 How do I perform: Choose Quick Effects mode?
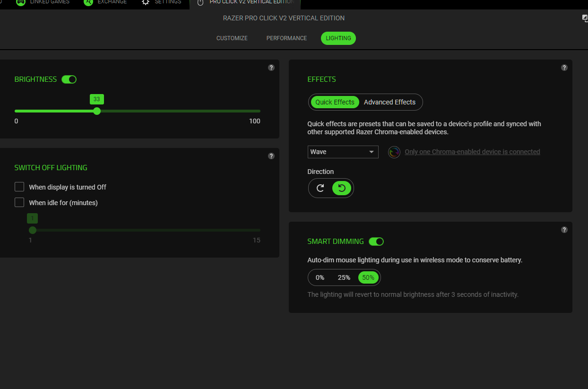[335, 102]
